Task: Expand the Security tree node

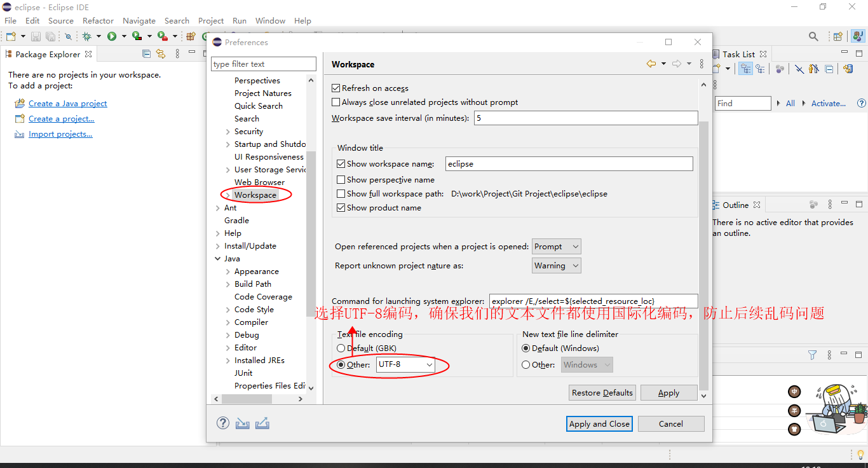Action: coord(228,132)
